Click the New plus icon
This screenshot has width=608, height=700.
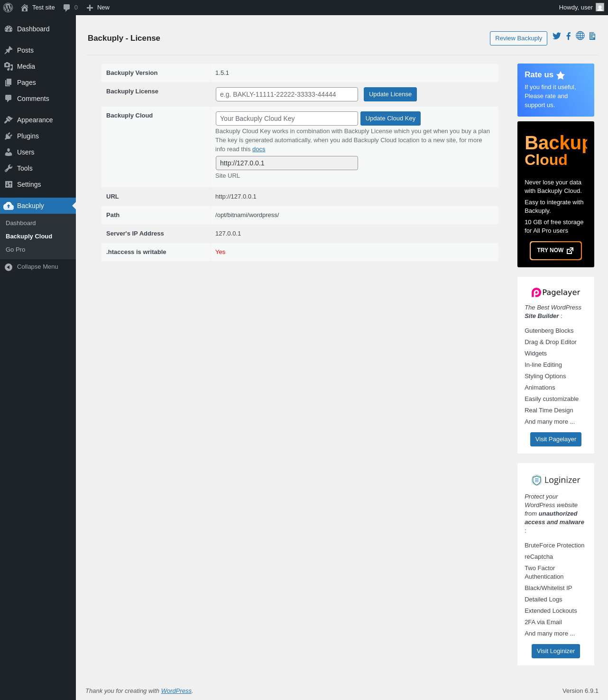(90, 8)
